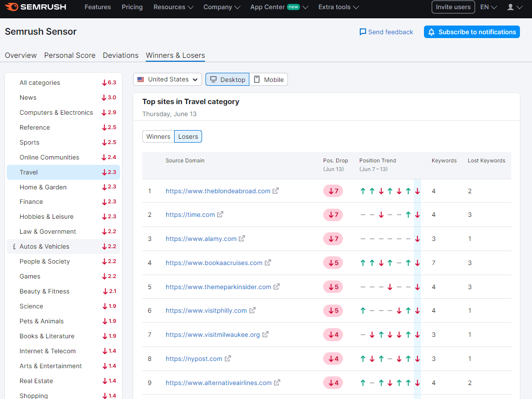Open the United States country dropdown
This screenshot has height=399, width=532.
[x=167, y=80]
